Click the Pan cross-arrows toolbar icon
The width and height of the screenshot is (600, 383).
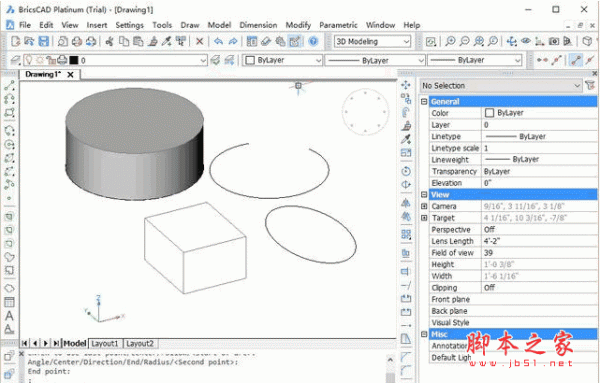click(x=511, y=41)
